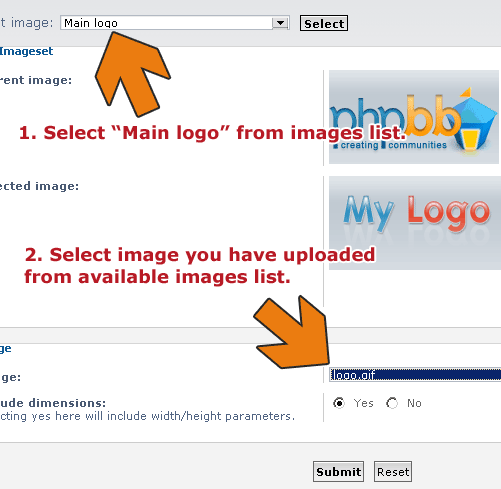Select logo.gif in the image list

[x=415, y=375]
